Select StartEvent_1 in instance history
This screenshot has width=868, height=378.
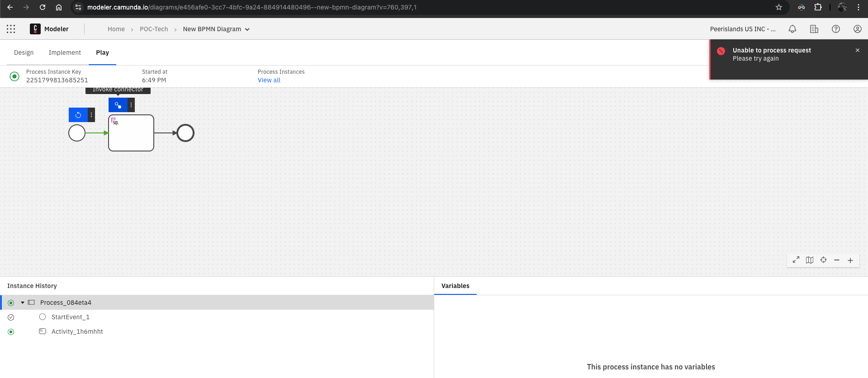pos(71,317)
